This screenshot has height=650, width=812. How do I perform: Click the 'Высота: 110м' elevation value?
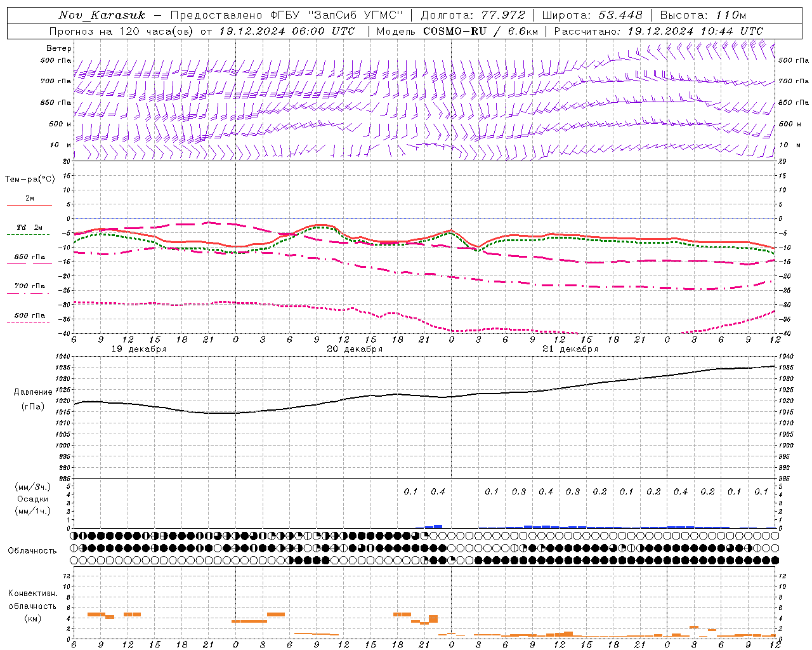point(703,15)
